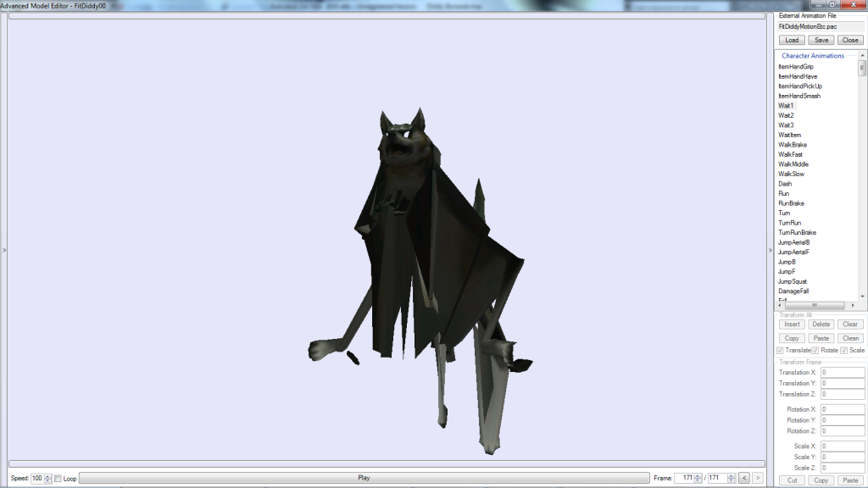This screenshot has width=868, height=488.
Task: Click the animation list scroll-down arrow
Action: (x=862, y=297)
